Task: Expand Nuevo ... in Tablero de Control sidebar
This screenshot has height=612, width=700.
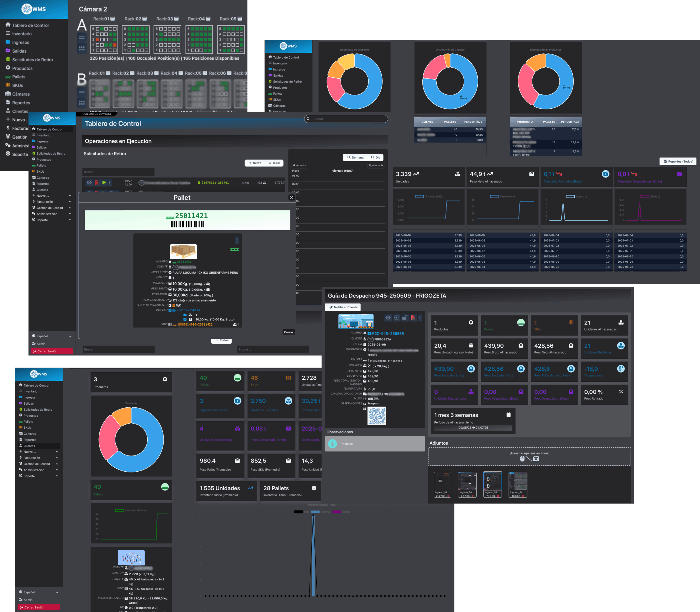Action: 52,196
